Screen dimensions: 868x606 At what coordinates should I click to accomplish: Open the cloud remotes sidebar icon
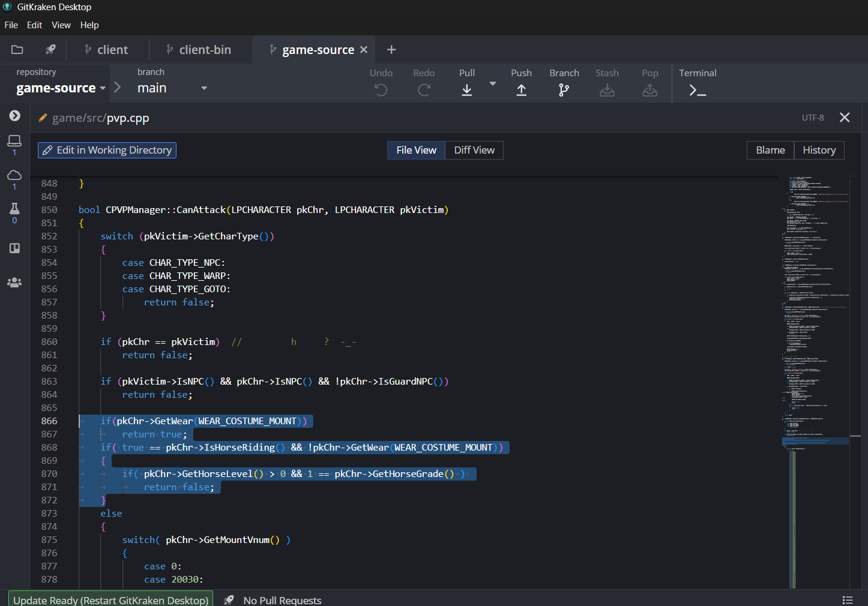[14, 175]
